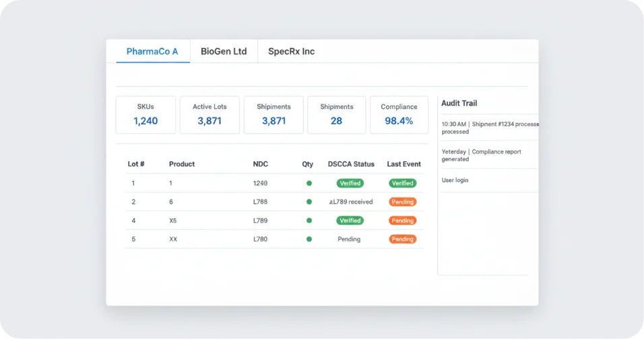The height and width of the screenshot is (339, 644).
Task: Click the green dot in row L789
Action: coord(309,220)
